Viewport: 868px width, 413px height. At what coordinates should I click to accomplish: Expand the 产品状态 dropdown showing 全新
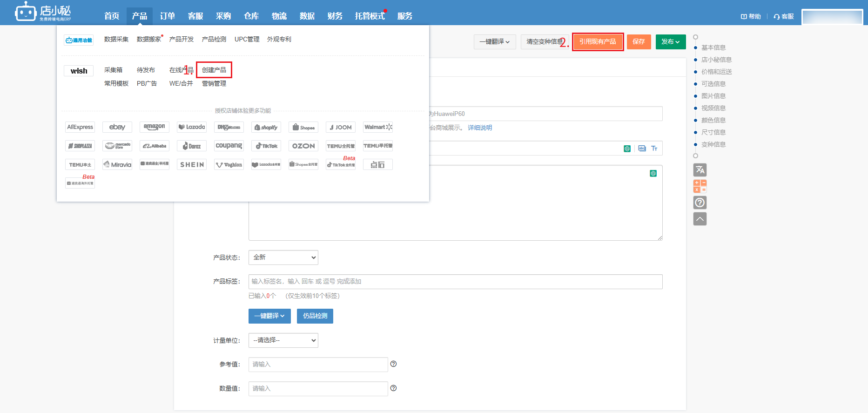tap(283, 257)
